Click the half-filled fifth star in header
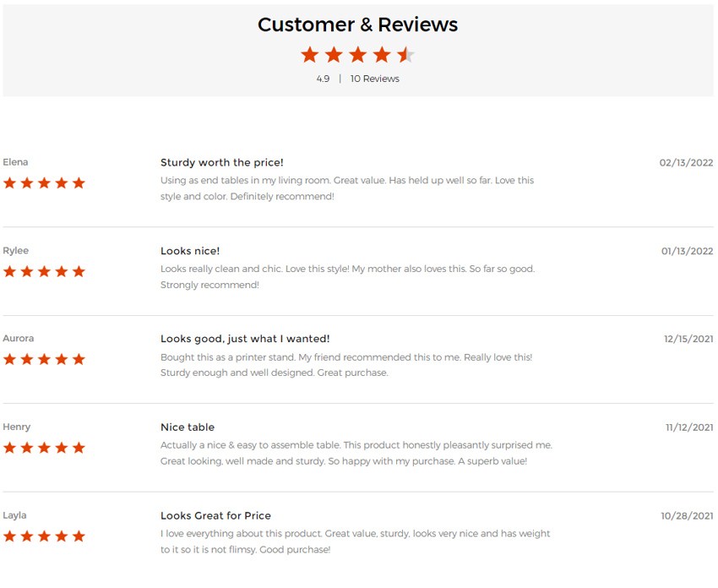718x588 pixels. point(405,55)
